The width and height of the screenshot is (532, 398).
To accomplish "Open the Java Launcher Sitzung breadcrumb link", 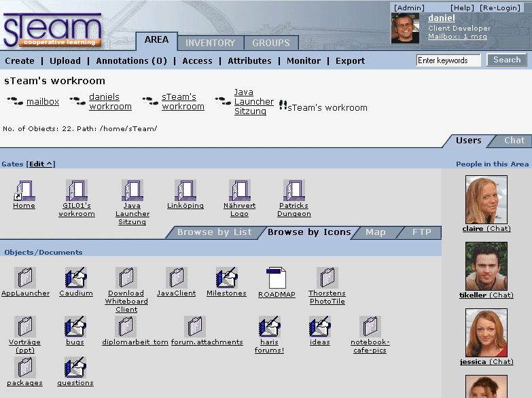I will click(254, 101).
